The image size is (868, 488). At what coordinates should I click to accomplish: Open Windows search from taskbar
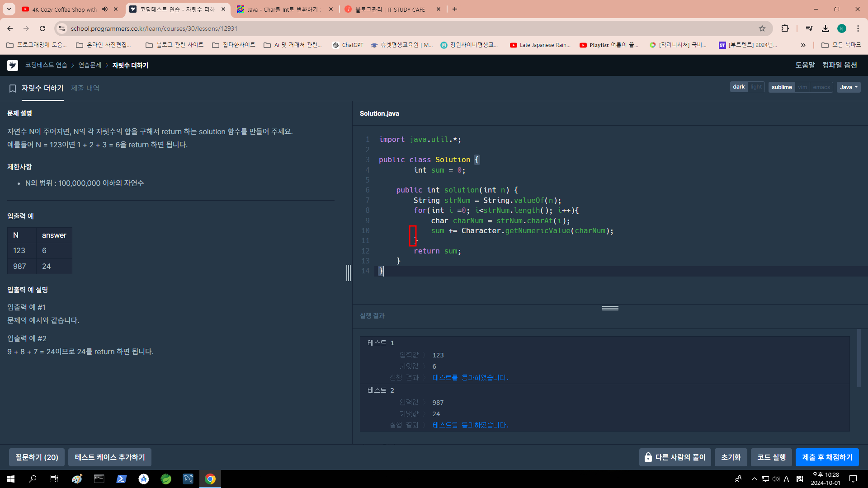(33, 479)
